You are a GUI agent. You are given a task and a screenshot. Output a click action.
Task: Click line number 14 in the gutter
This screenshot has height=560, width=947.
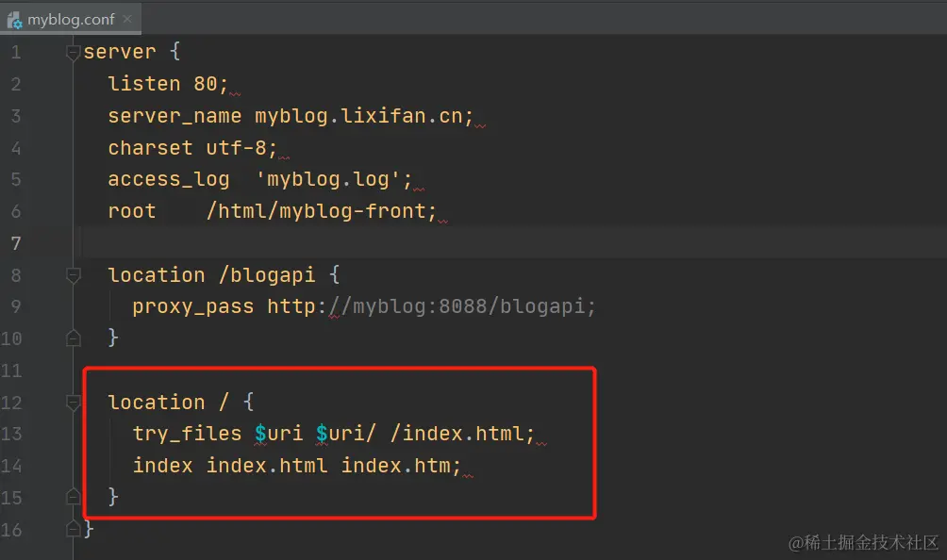pyautogui.click(x=11, y=466)
